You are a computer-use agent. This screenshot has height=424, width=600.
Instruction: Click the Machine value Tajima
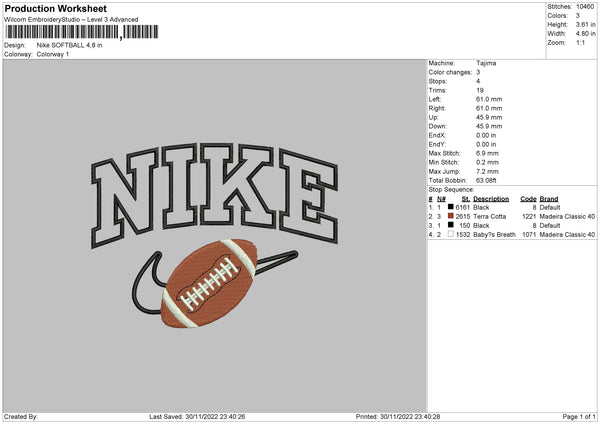(486, 63)
